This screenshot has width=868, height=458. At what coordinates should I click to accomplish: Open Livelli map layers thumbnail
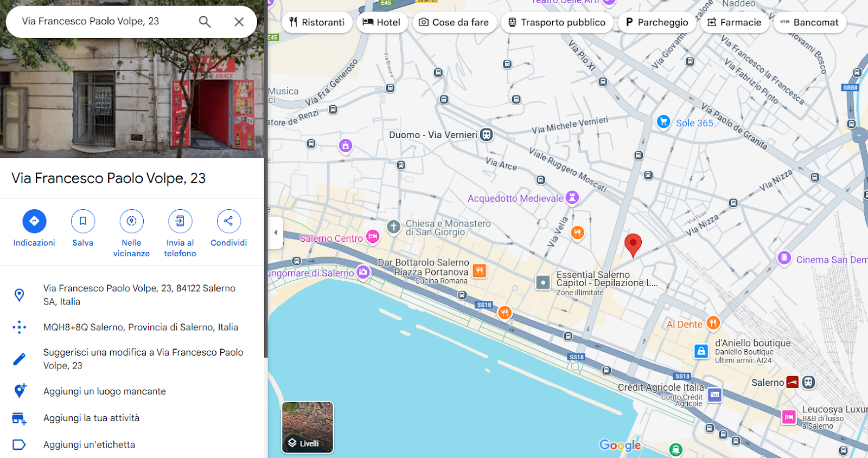pyautogui.click(x=308, y=427)
